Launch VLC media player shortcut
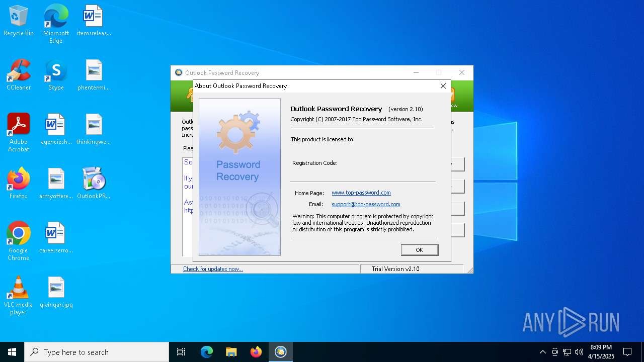Image resolution: width=644 pixels, height=362 pixels. pos(19,296)
